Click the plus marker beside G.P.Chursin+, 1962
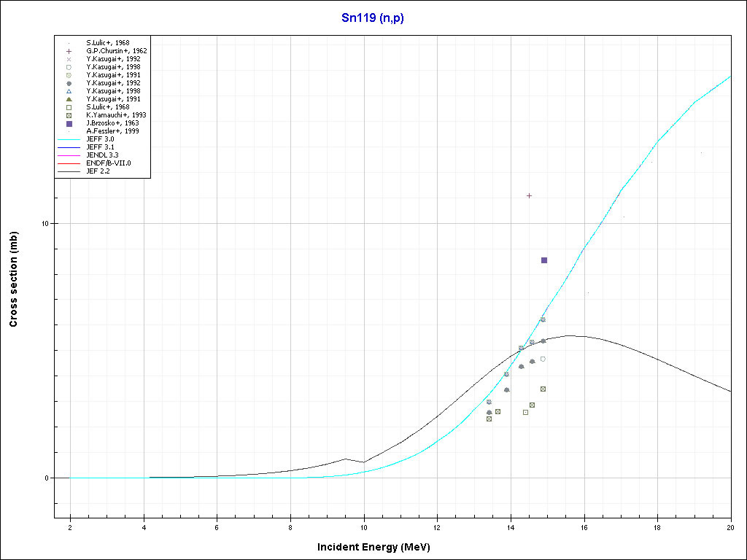Screen dimensions: 747x560 point(69,51)
